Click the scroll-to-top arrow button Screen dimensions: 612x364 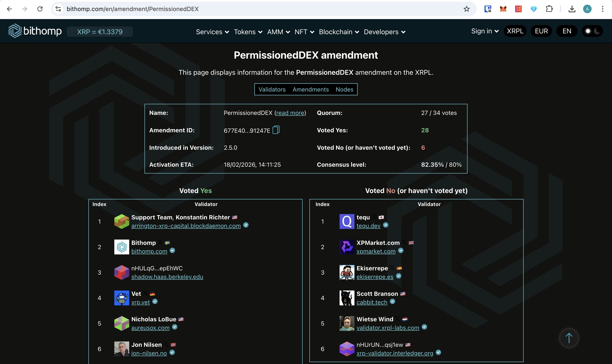(x=569, y=338)
